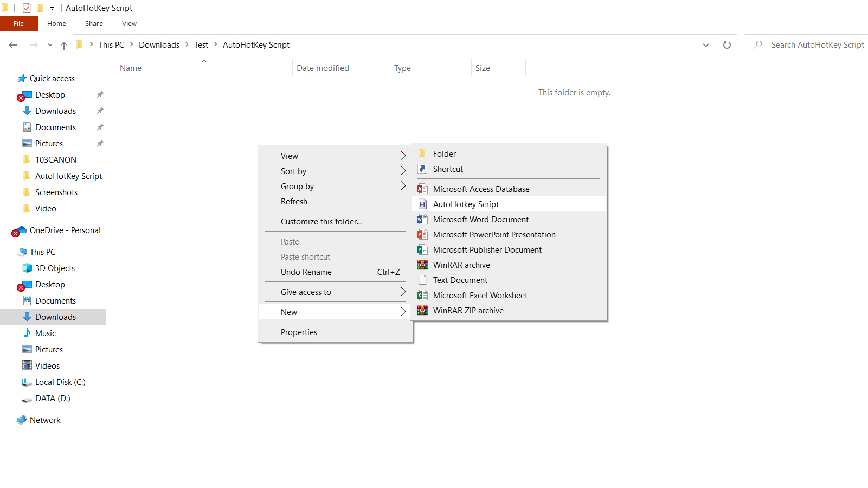Expand the Sort by submenu arrow

click(x=403, y=171)
